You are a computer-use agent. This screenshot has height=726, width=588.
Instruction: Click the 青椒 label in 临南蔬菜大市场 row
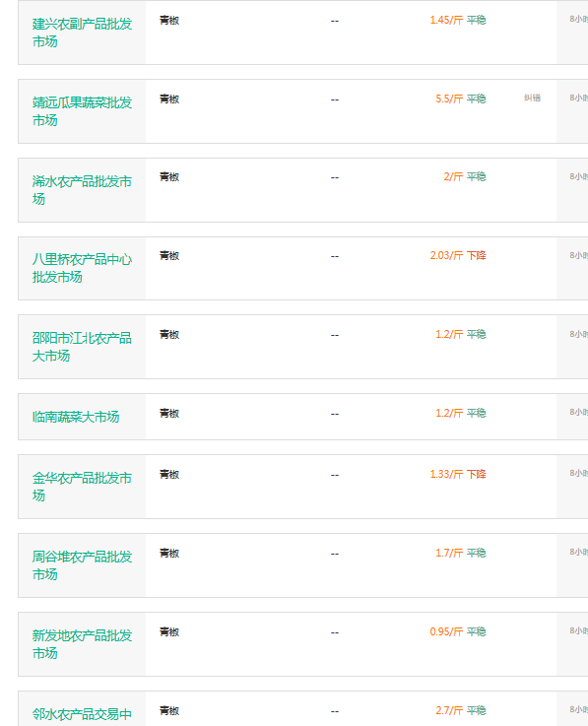click(169, 413)
